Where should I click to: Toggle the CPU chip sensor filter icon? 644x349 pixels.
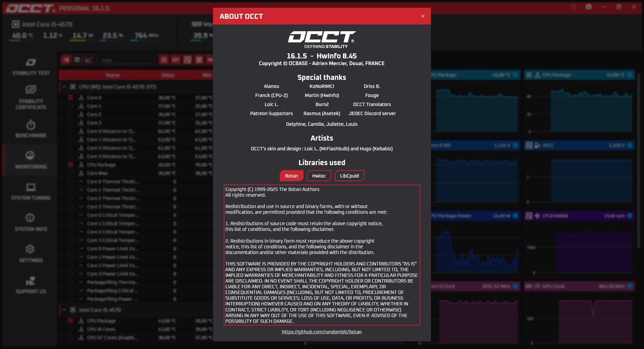pyautogui.click(x=164, y=60)
